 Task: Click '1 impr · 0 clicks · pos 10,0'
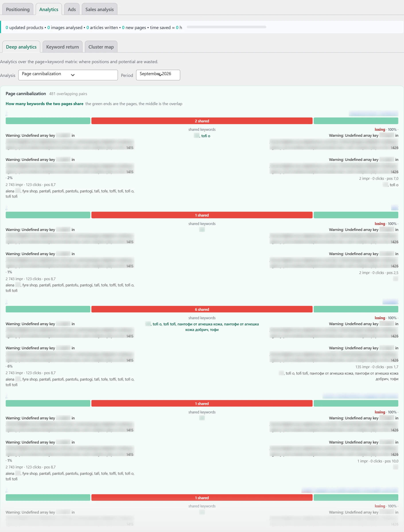coord(378,461)
